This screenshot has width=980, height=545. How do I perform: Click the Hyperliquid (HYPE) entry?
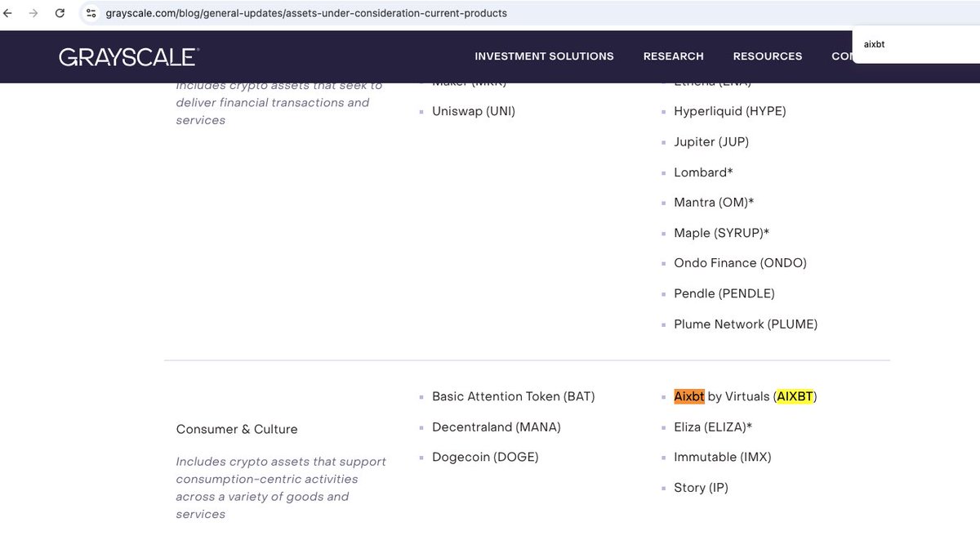729,111
